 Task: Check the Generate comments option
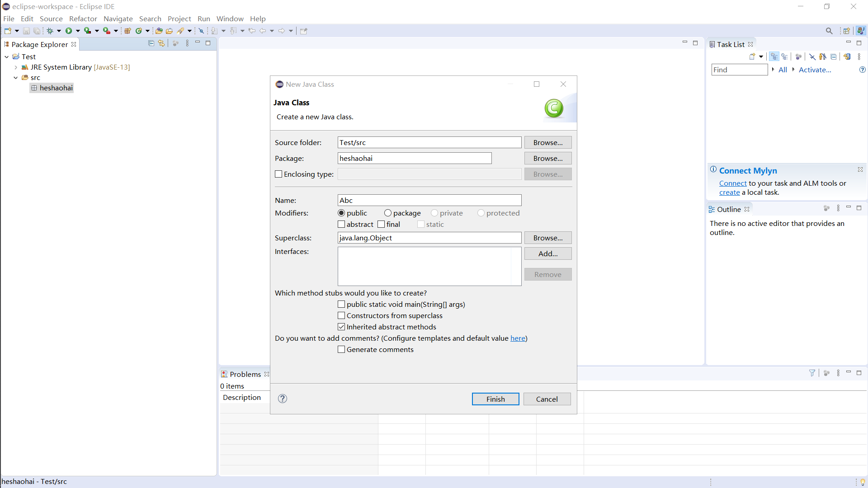coord(341,350)
